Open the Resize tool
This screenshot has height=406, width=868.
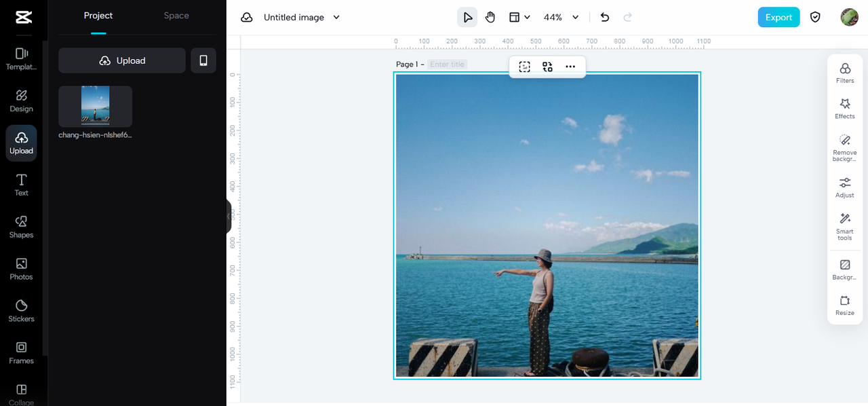coord(845,305)
